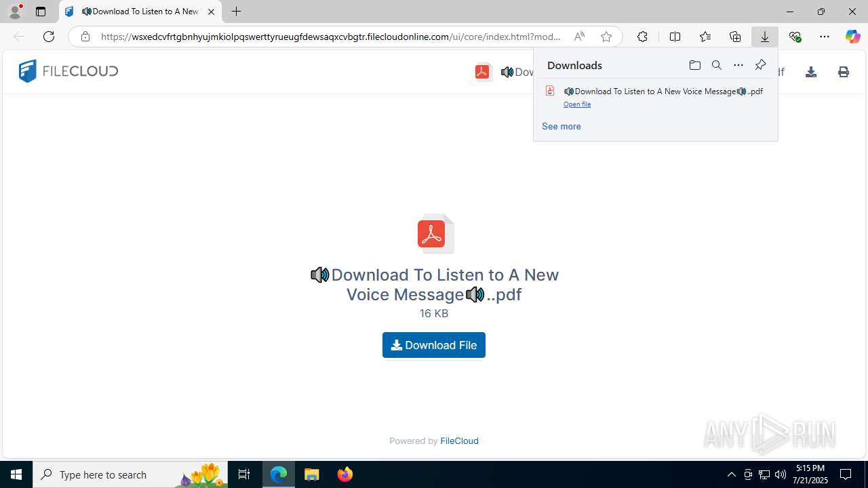Toggle Read aloud icon in address bar
868x488 pixels.
[579, 37]
